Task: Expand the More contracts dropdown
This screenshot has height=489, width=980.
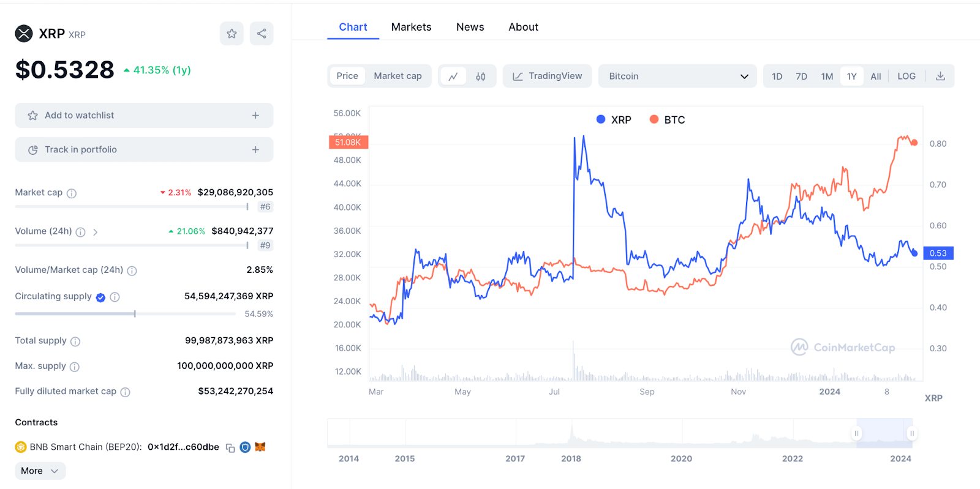Action: point(40,471)
